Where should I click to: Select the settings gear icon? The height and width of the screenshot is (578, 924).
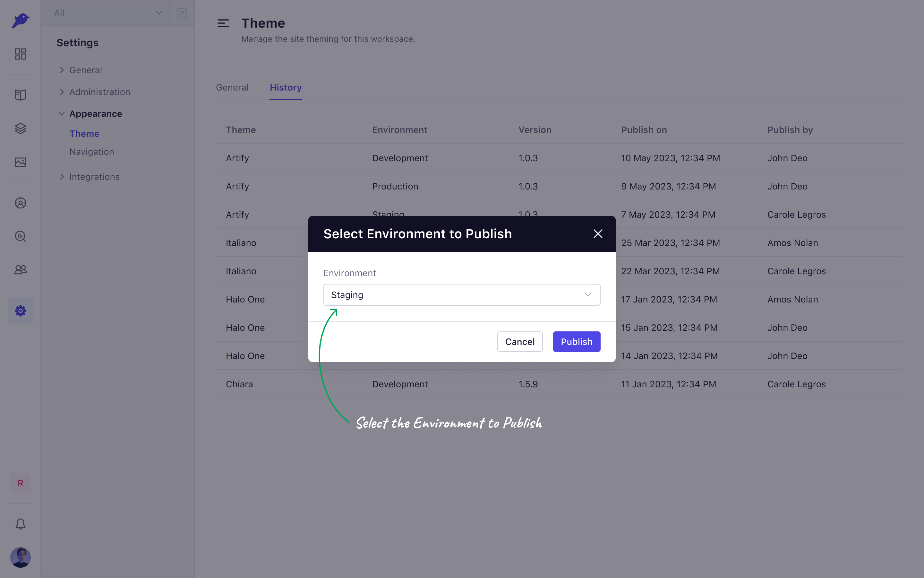[x=20, y=311]
